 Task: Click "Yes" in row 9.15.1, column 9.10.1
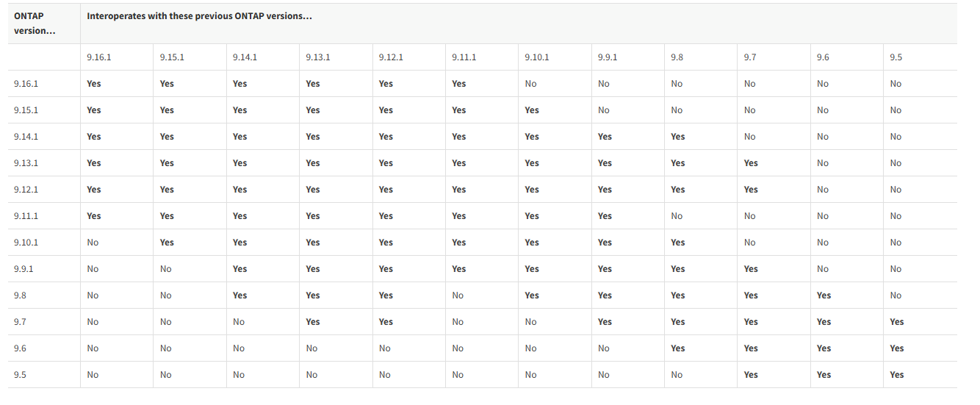(532, 110)
